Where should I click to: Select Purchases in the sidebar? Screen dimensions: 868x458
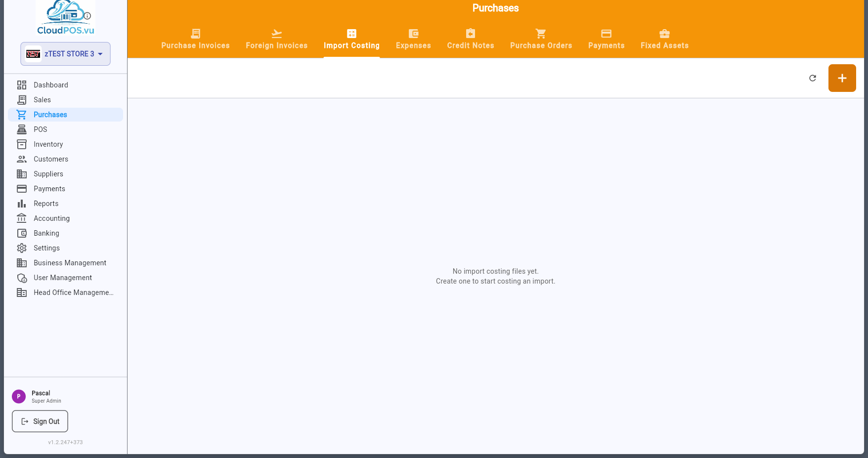tap(65, 115)
